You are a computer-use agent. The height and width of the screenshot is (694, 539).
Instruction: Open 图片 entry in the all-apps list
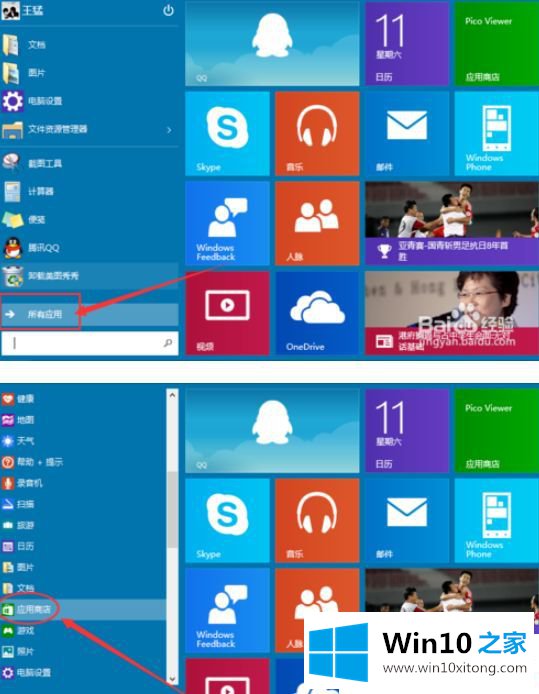pos(83,567)
